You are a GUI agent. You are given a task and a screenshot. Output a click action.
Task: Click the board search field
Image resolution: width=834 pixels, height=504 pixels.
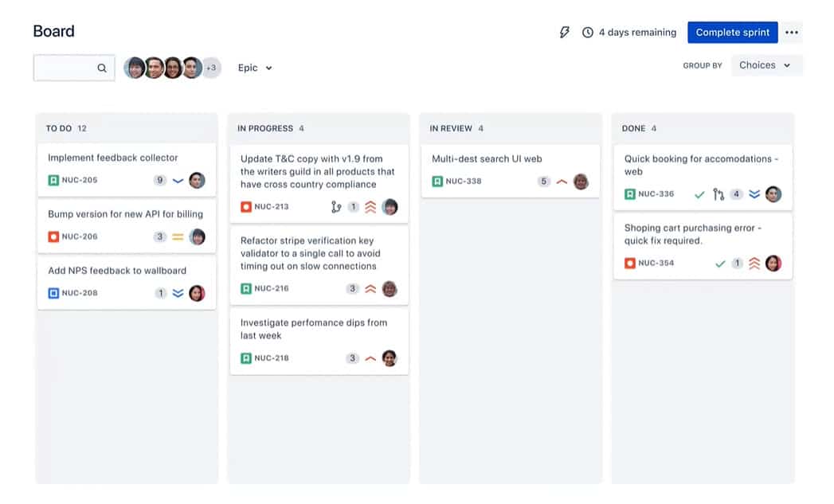click(74, 68)
